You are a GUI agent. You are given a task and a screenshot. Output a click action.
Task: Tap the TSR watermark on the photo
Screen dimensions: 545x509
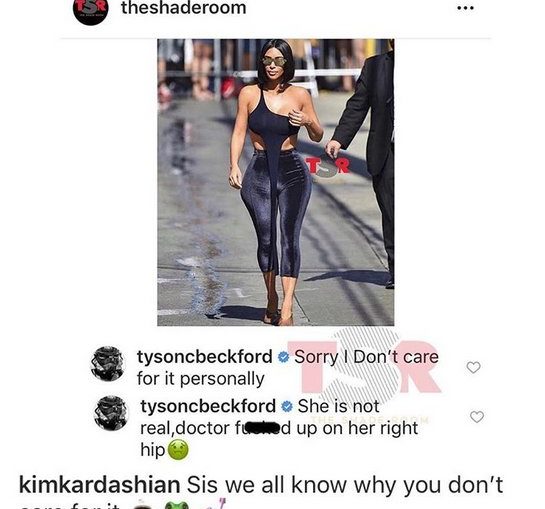[x=327, y=168]
